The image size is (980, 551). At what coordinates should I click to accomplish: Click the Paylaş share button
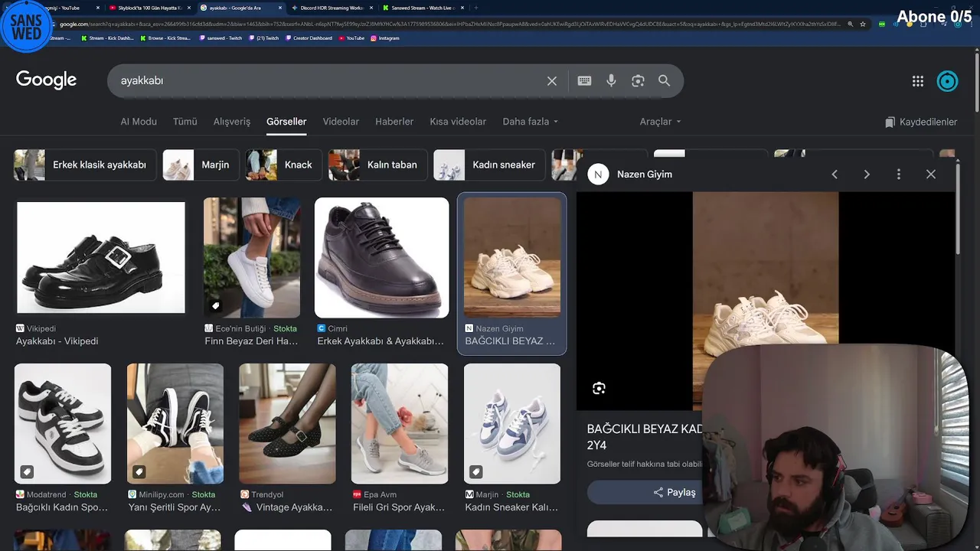[645, 492]
